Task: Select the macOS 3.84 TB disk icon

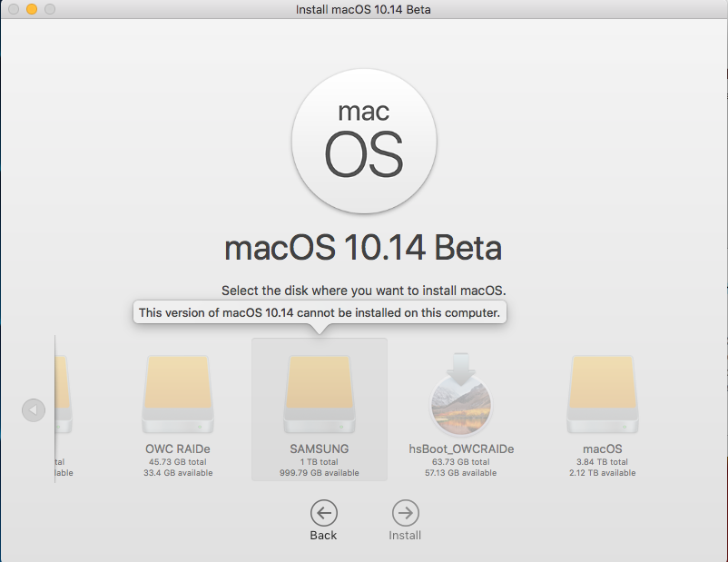Action: (x=603, y=394)
